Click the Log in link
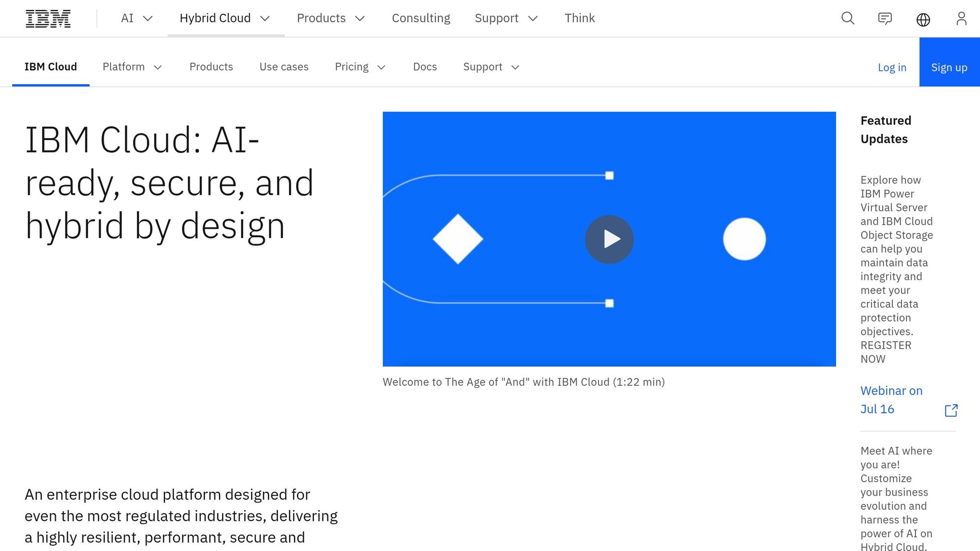Viewport: 980px width, 551px height. pyautogui.click(x=892, y=67)
